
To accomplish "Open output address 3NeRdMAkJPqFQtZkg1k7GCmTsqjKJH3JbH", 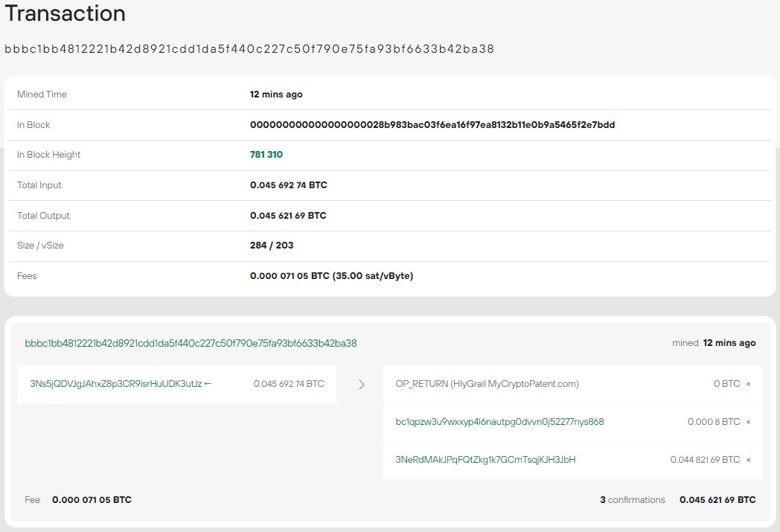I will pos(485,460).
